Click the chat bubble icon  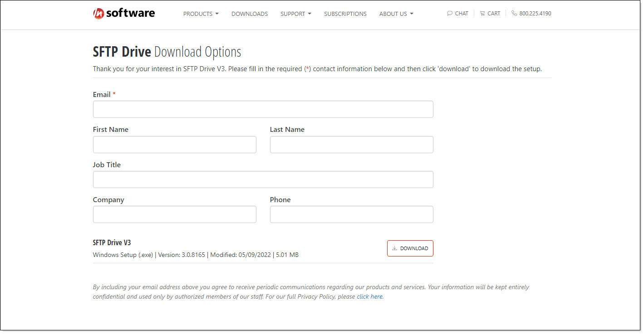(450, 13)
